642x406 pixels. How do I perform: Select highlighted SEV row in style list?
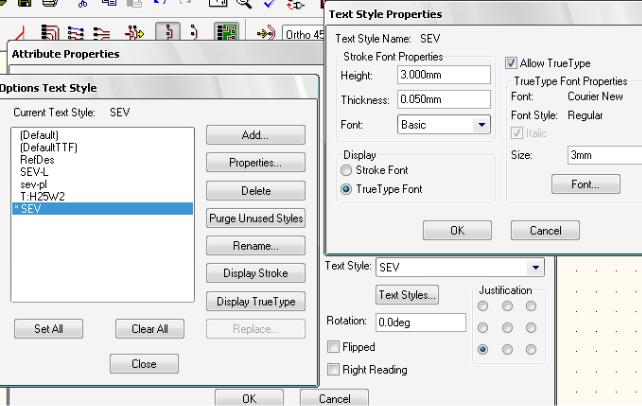[102, 209]
